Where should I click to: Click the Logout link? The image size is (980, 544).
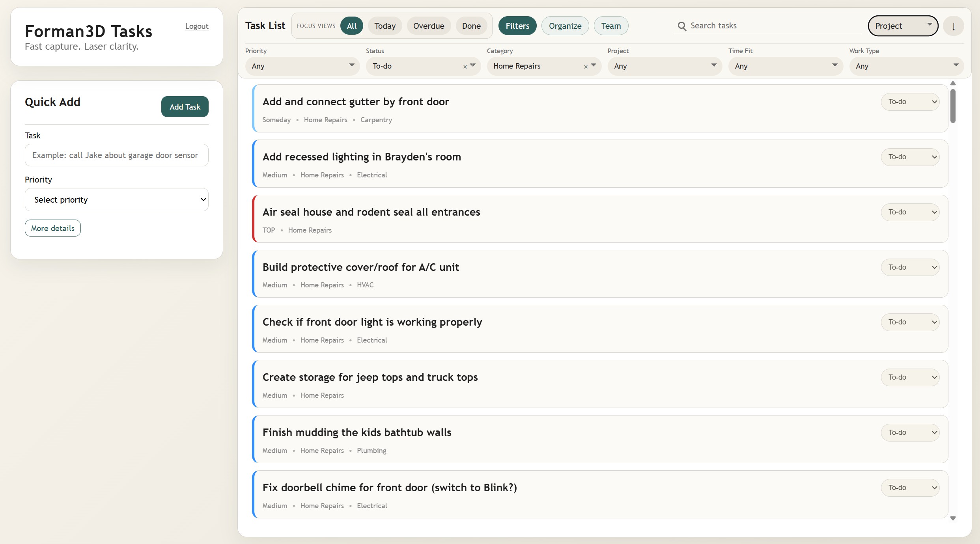pyautogui.click(x=197, y=26)
